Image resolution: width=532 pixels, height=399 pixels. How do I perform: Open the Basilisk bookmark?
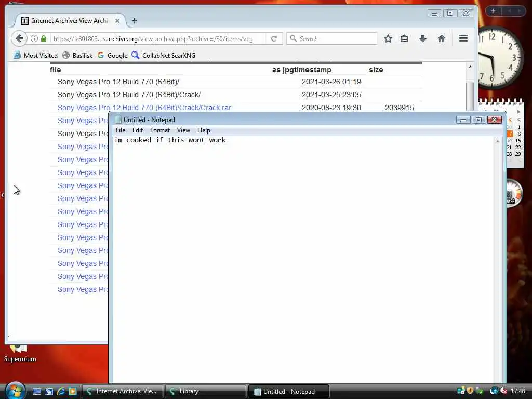[78, 55]
